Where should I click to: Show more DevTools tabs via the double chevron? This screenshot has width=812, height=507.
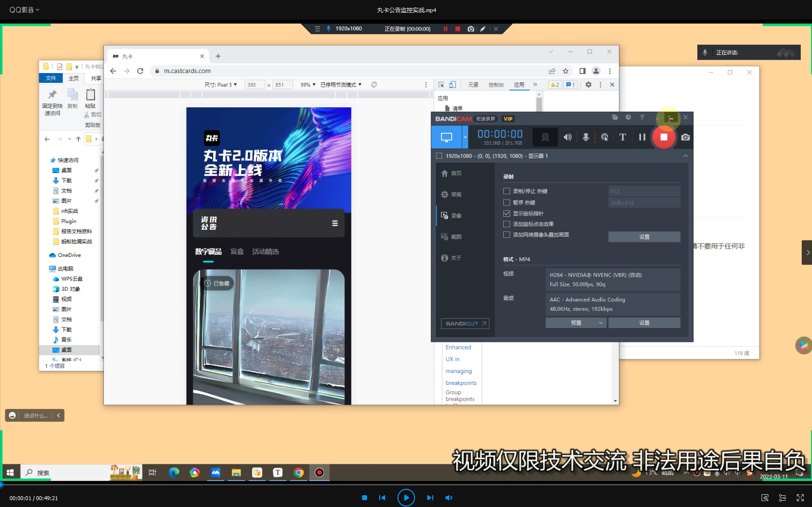(x=535, y=85)
